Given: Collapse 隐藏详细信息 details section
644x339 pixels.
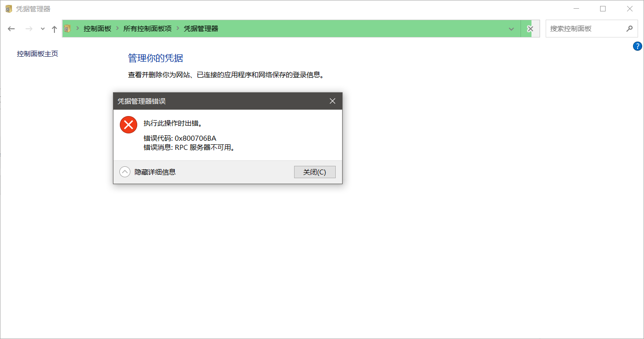Looking at the screenshot, I should tap(124, 172).
